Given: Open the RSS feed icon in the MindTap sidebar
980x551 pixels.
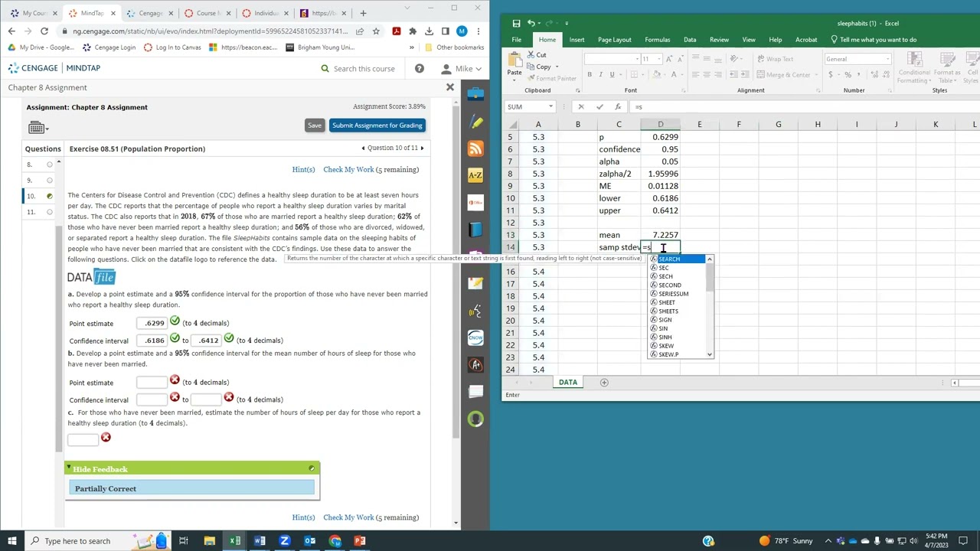Looking at the screenshot, I should (475, 148).
